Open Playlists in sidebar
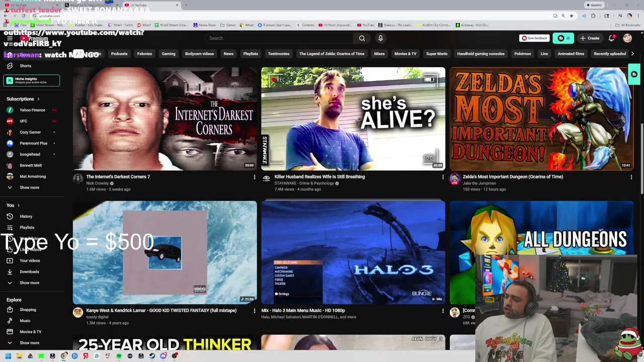 [27, 227]
